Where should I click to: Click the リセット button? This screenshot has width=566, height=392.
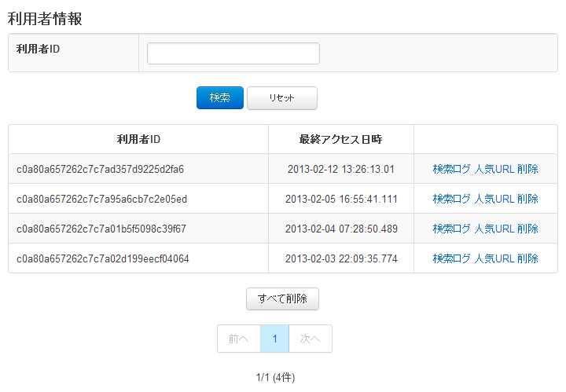[282, 97]
